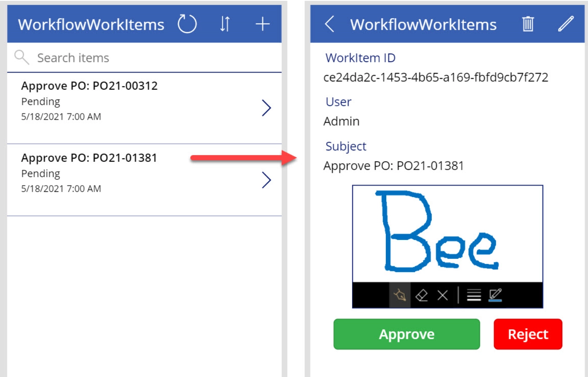Open the pen thickness lines menu
The image size is (588, 377).
(474, 295)
